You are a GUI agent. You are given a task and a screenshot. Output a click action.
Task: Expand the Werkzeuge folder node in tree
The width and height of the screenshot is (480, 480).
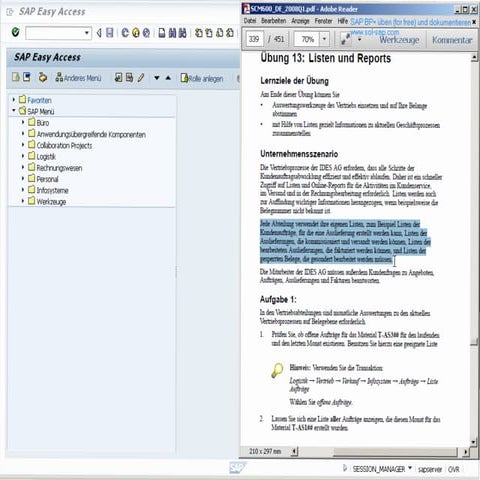(x=23, y=201)
